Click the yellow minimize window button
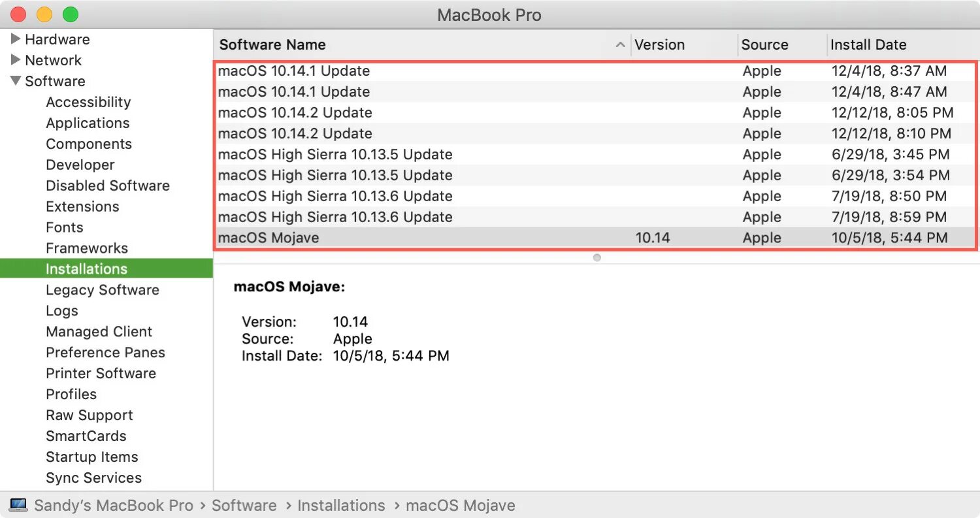 (x=44, y=14)
